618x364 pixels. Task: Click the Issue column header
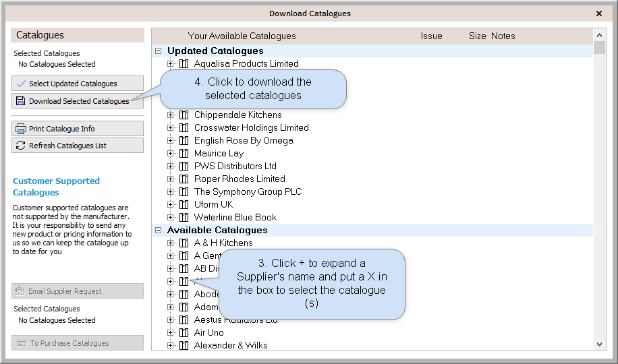431,36
